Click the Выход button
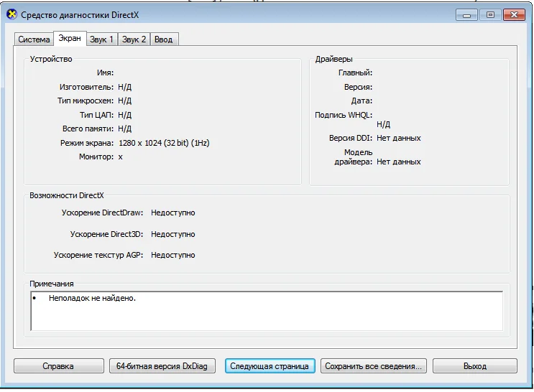 (x=475, y=366)
